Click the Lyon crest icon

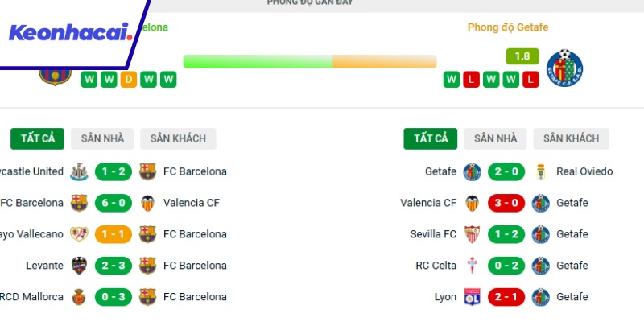click(x=472, y=297)
